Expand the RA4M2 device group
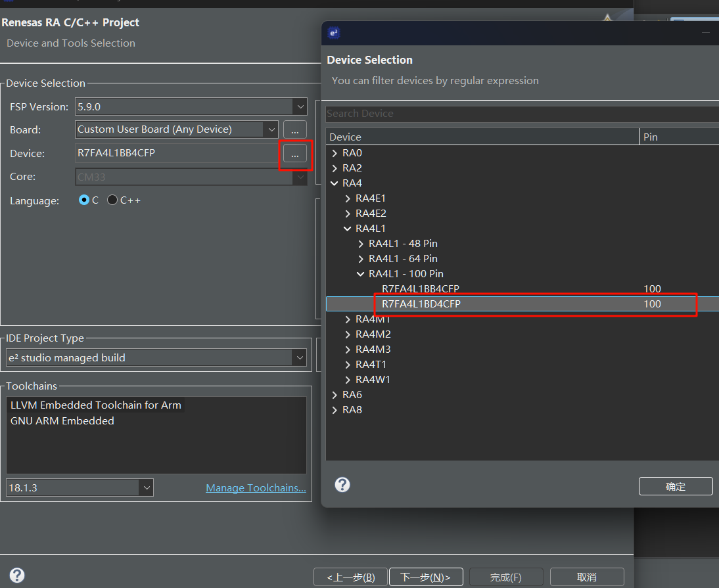The width and height of the screenshot is (719, 588). pos(348,334)
